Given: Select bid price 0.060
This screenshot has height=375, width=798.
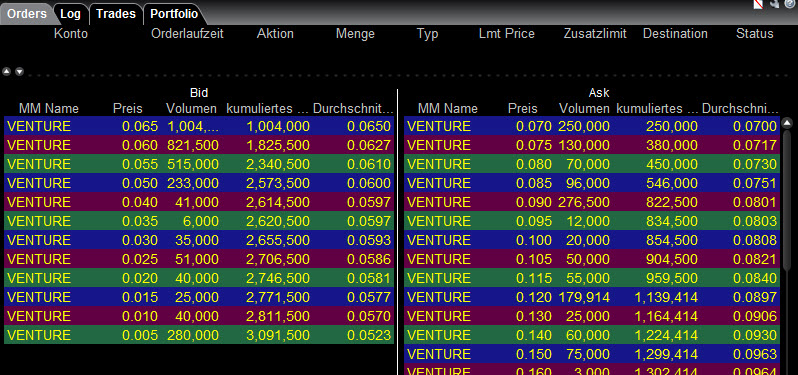Looking at the screenshot, I should coord(140,146).
